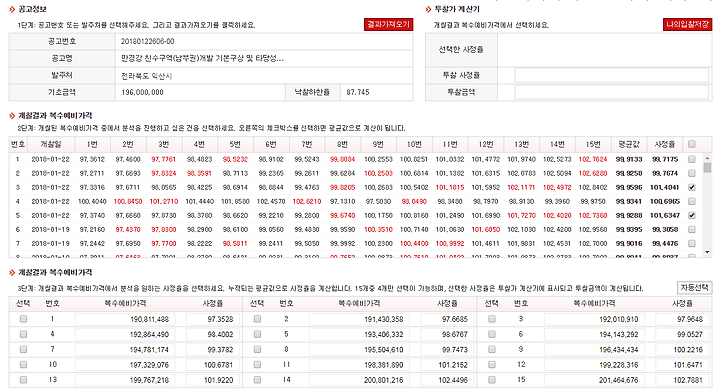Toggle the select-all checkbox in table header
Viewport: 720px width, 392px height.
click(x=692, y=144)
